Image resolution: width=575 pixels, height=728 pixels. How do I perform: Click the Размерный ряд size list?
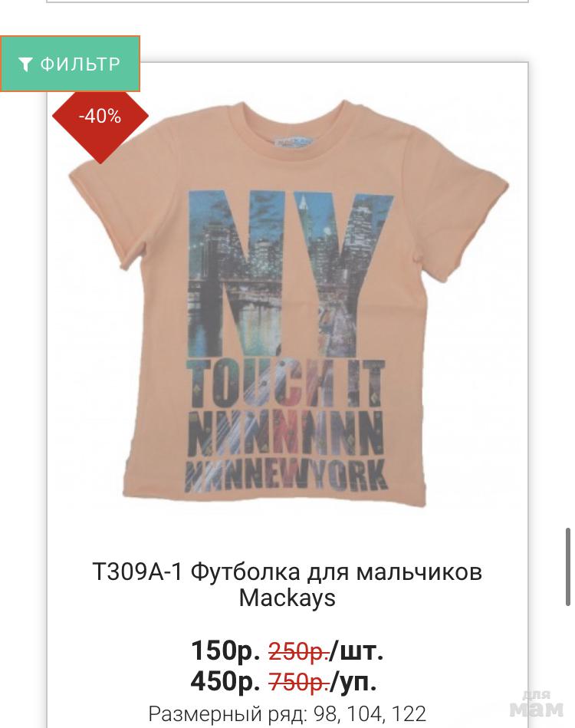(x=287, y=713)
